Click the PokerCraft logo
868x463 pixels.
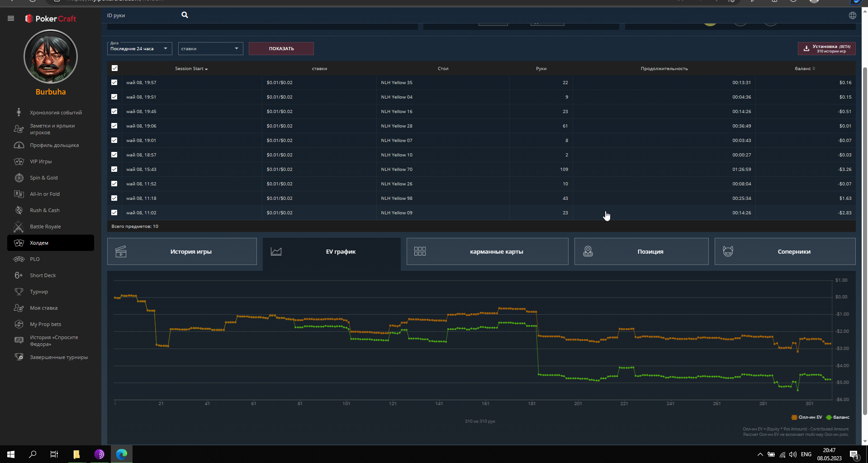tap(51, 19)
